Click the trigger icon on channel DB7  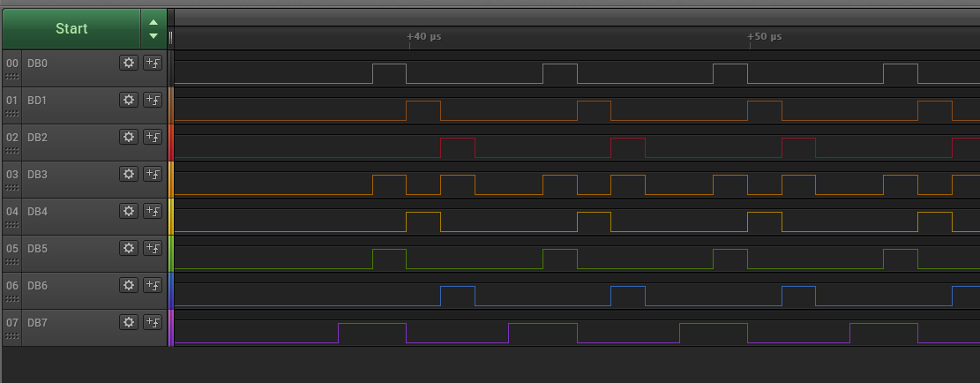tap(153, 322)
